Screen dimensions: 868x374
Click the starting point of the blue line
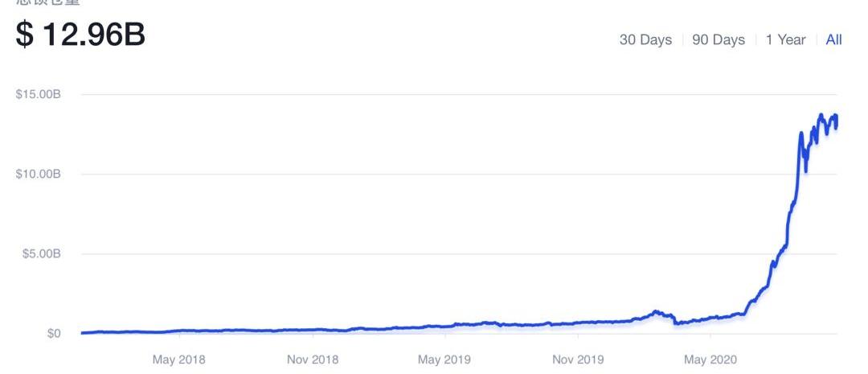[x=83, y=333]
